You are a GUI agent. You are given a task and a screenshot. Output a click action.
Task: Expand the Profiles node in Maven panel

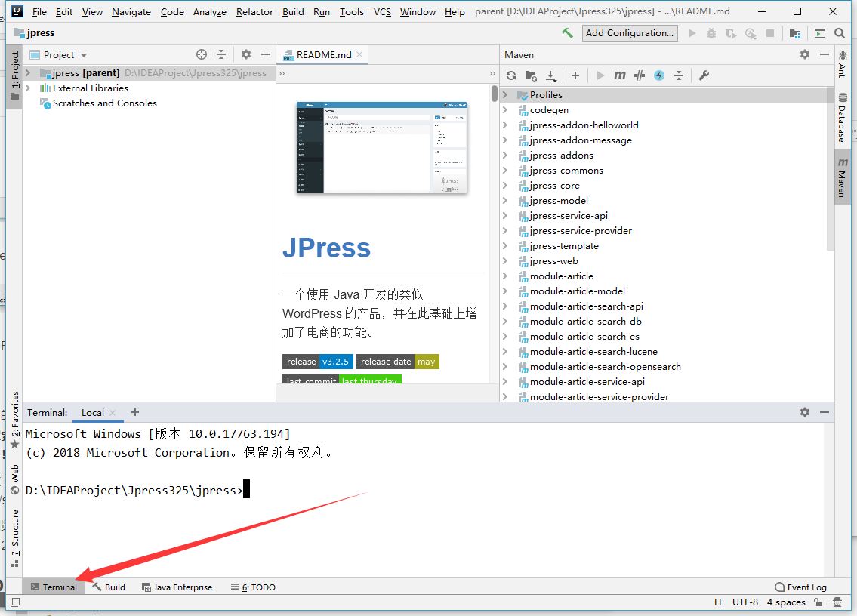coord(506,94)
